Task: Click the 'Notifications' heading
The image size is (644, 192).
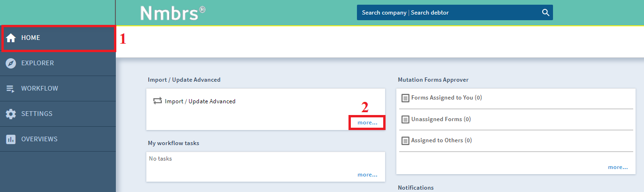Action: pyautogui.click(x=416, y=188)
